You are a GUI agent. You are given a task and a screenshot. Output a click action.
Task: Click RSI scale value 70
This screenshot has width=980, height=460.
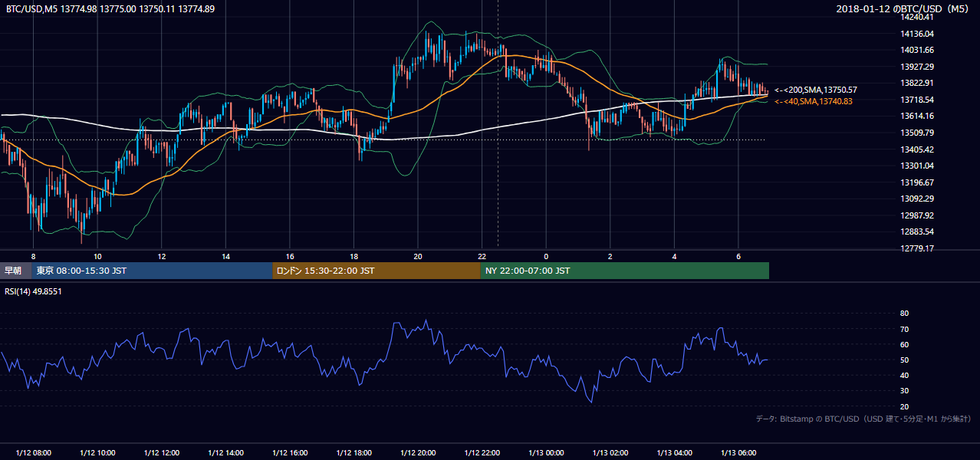904,329
